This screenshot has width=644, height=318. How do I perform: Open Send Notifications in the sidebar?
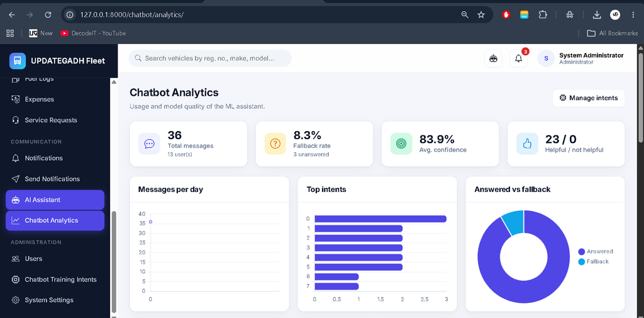pos(55,179)
